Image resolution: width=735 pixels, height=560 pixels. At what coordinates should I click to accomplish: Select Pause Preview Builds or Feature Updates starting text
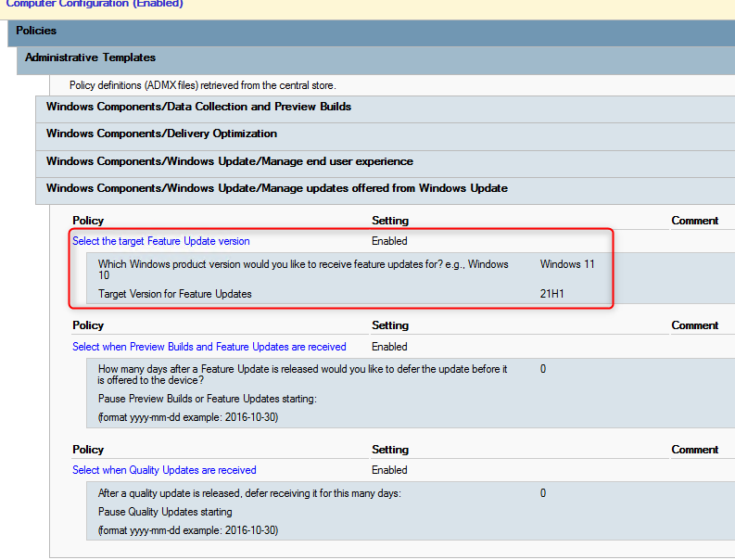coord(208,399)
